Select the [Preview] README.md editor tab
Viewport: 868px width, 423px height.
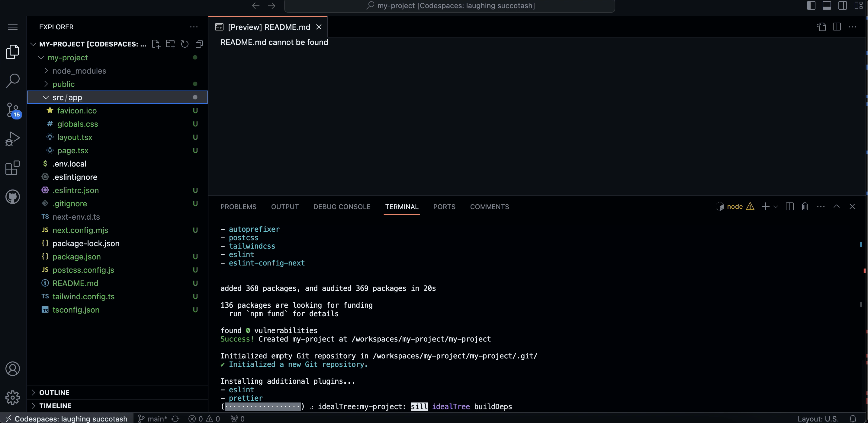(x=268, y=27)
